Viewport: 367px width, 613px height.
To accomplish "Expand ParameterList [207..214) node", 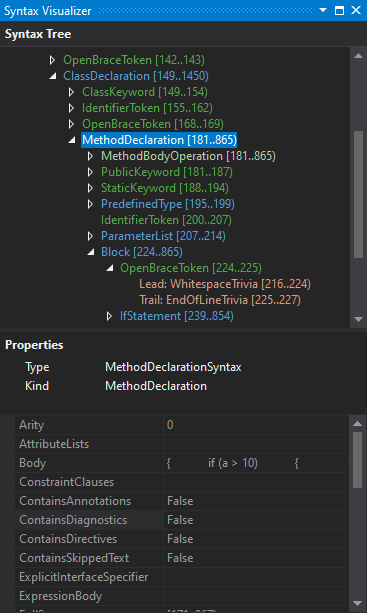I will (x=90, y=236).
